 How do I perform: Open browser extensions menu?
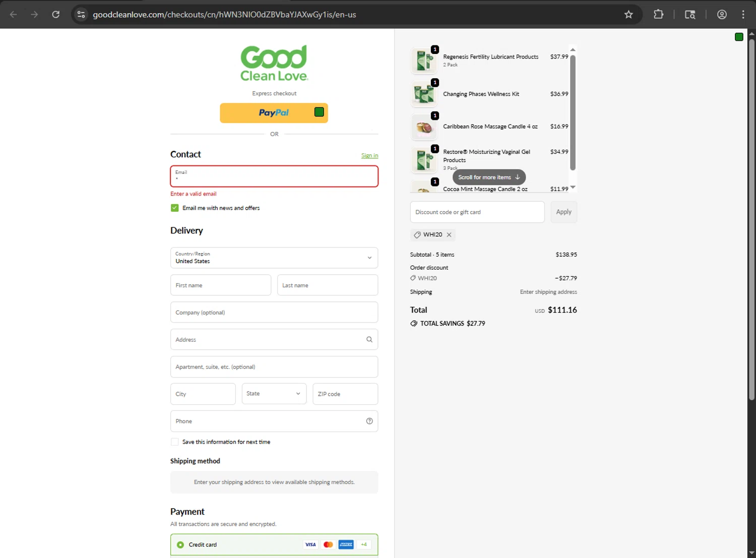point(658,15)
